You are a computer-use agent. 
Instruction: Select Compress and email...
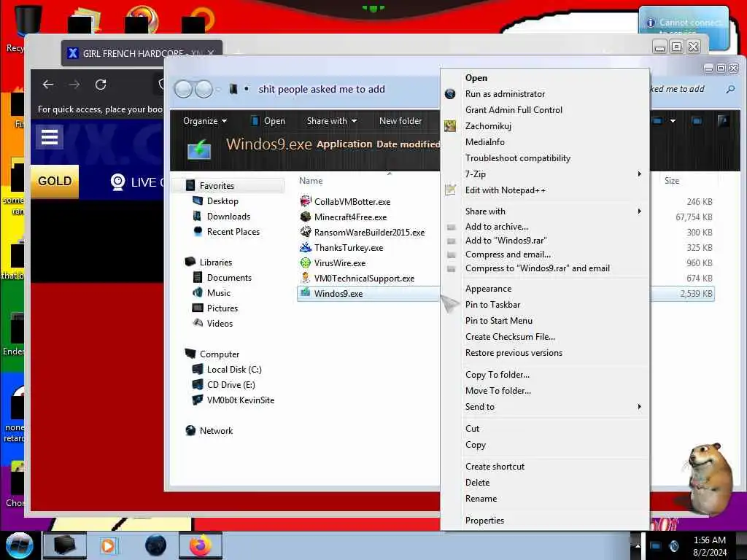coord(508,254)
